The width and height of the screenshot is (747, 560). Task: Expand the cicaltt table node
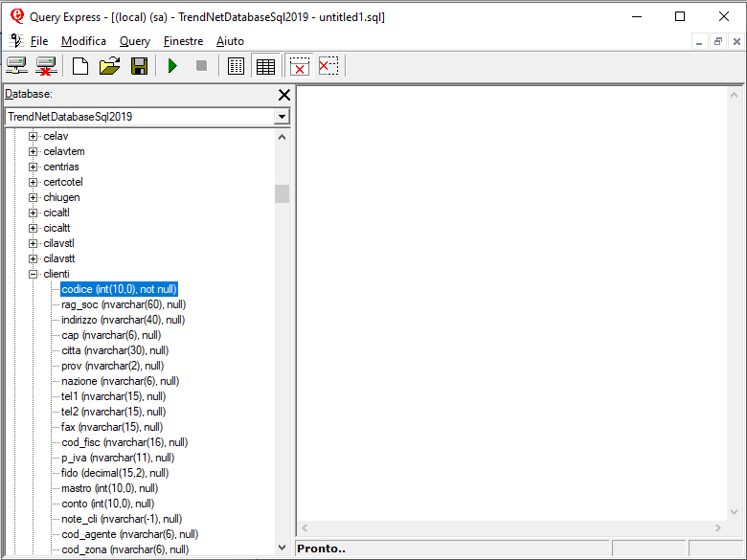(x=33, y=228)
